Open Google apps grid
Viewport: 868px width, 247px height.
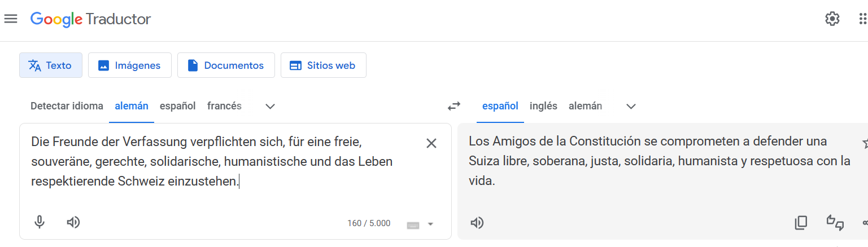[x=862, y=19]
